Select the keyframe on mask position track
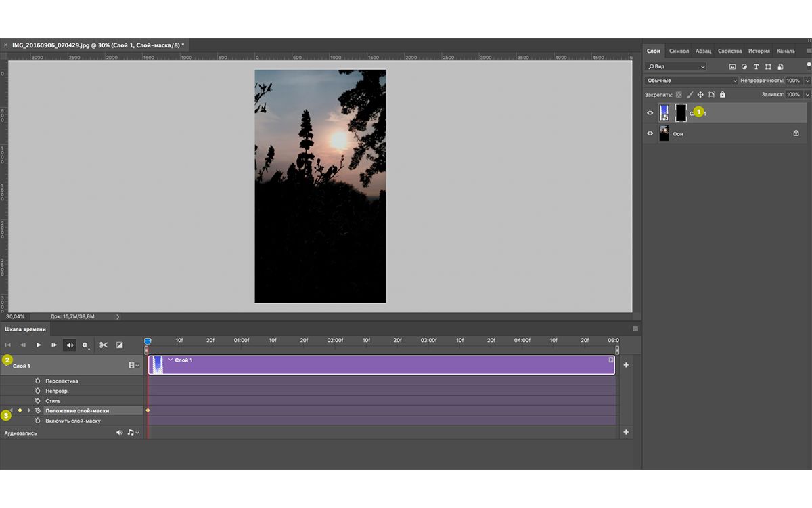812x508 pixels. point(148,410)
